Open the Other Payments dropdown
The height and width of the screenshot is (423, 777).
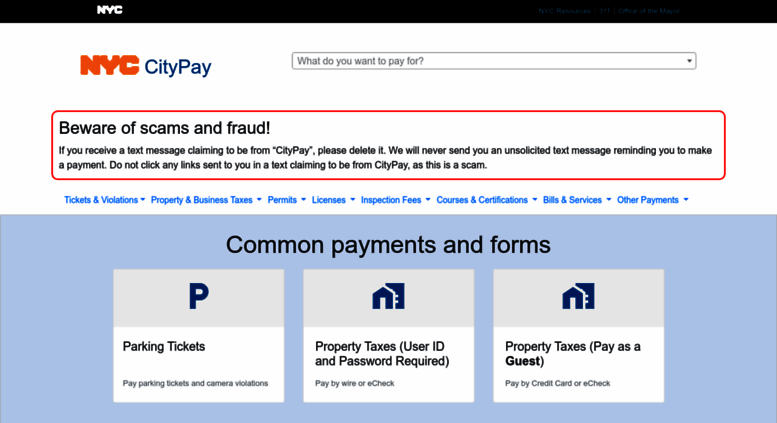pos(653,200)
